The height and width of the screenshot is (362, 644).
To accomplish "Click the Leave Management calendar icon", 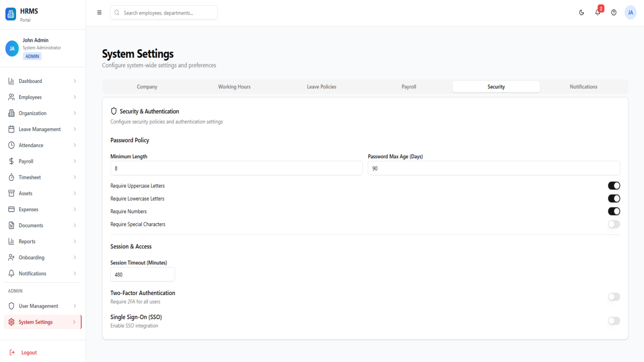I will tap(12, 129).
